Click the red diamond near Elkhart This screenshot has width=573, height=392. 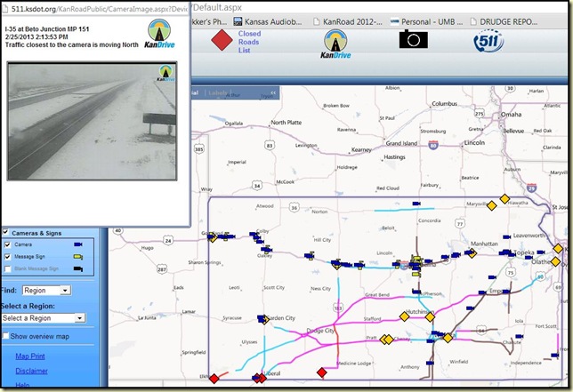click(x=214, y=379)
